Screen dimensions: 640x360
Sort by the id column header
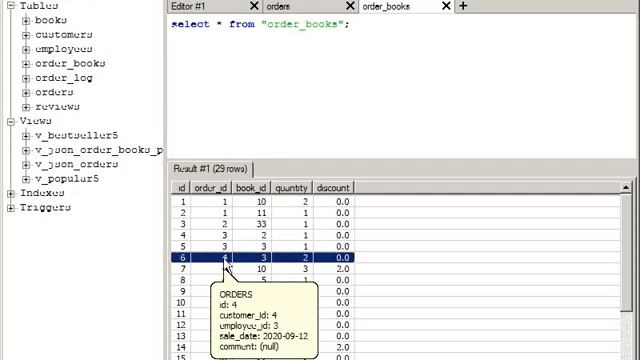(x=181, y=188)
